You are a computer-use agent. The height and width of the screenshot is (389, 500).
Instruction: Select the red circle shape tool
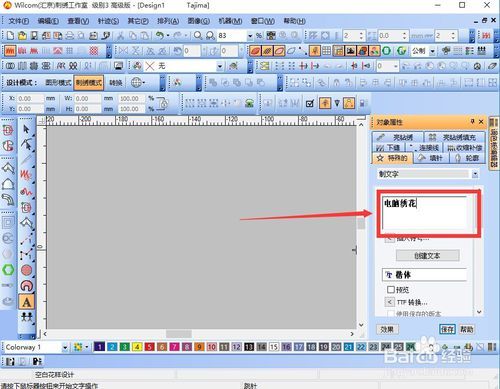26,270
